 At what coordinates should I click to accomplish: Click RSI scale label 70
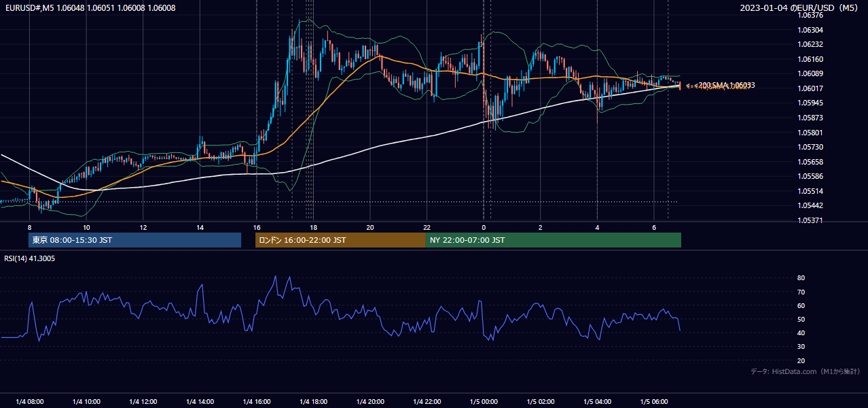(801, 292)
